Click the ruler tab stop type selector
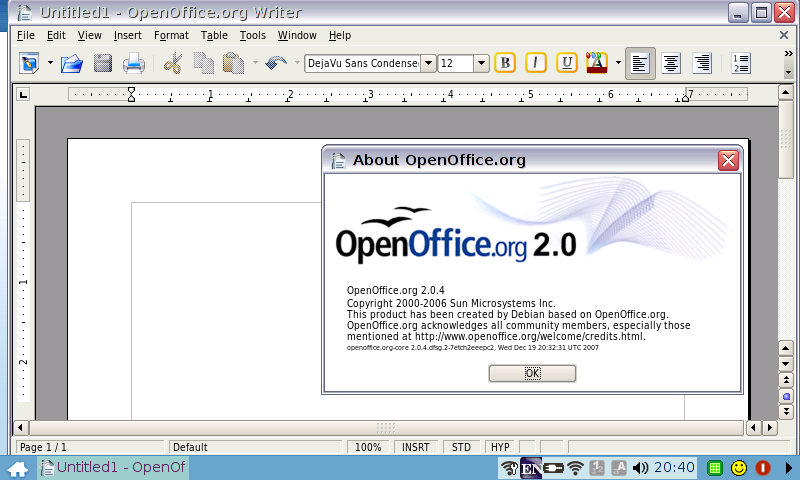This screenshot has height=480, width=800. coord(23,94)
